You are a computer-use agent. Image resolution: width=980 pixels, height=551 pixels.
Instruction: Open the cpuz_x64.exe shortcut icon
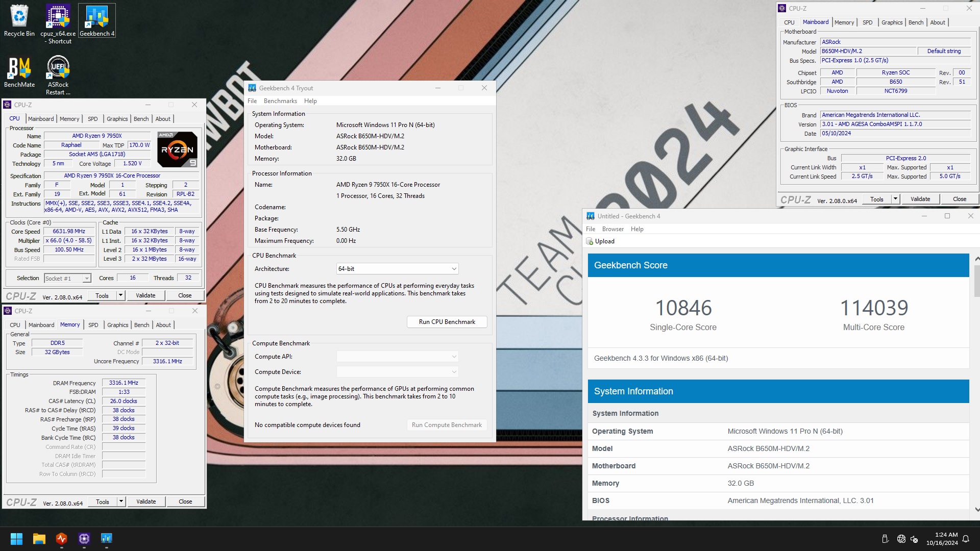click(x=58, y=24)
